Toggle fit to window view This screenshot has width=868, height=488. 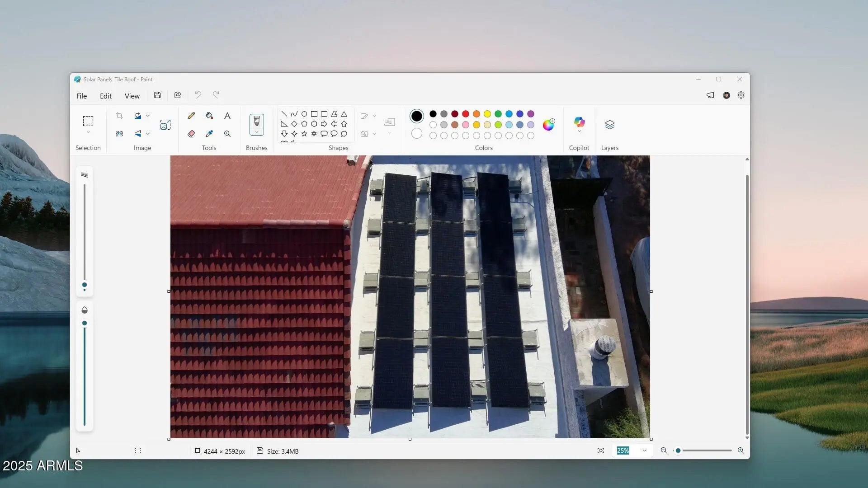click(601, 450)
